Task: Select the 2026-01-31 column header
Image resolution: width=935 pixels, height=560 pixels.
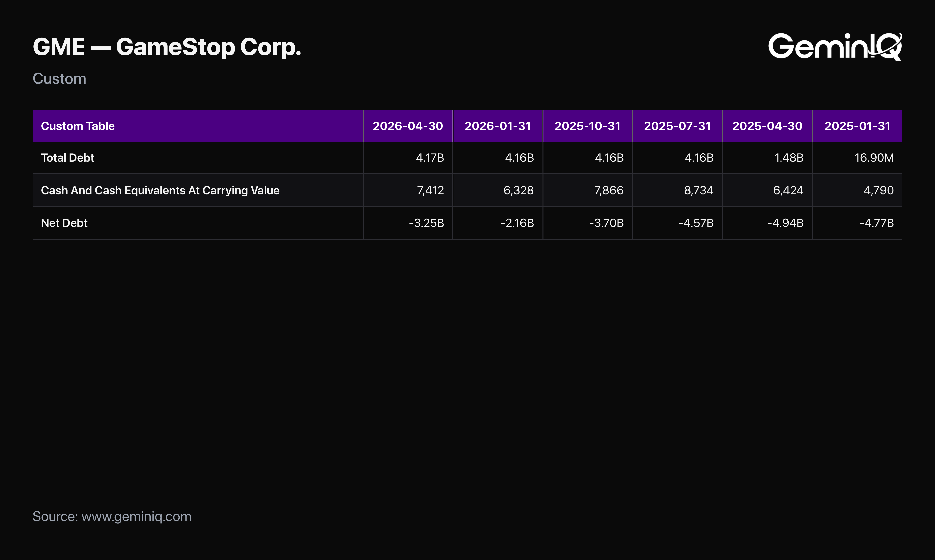Action: click(x=498, y=126)
